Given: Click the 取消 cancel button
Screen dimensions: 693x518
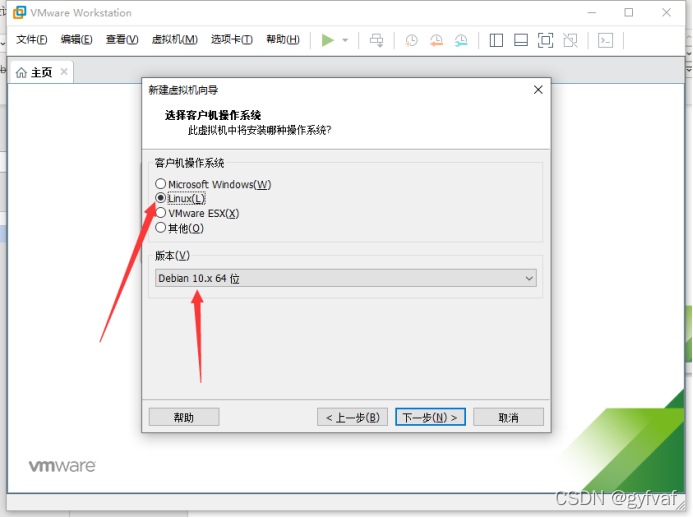Looking at the screenshot, I should click(508, 417).
